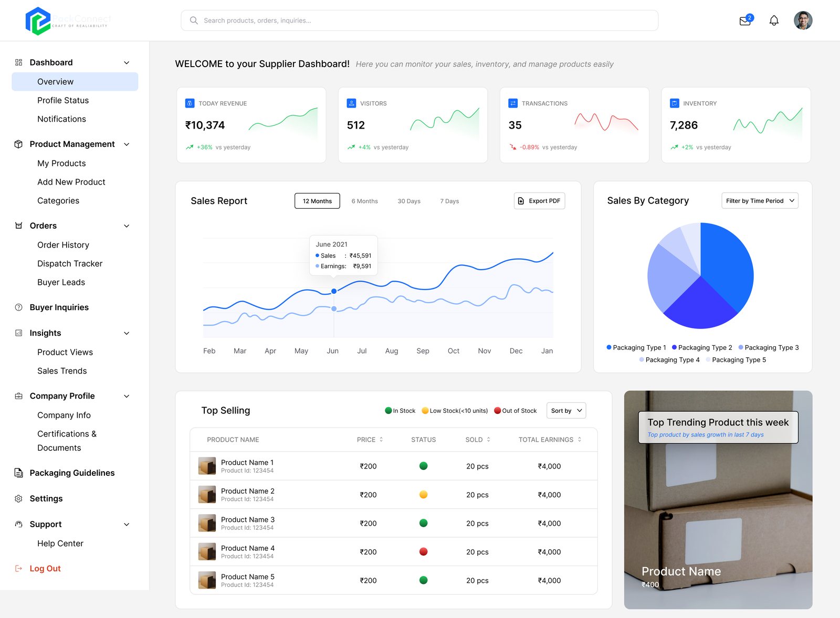
Task: Export the sales report as PDF
Action: tap(540, 201)
